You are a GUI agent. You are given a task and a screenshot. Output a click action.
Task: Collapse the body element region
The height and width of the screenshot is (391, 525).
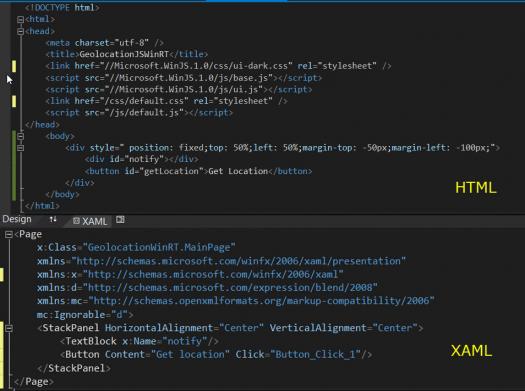pos(20,136)
